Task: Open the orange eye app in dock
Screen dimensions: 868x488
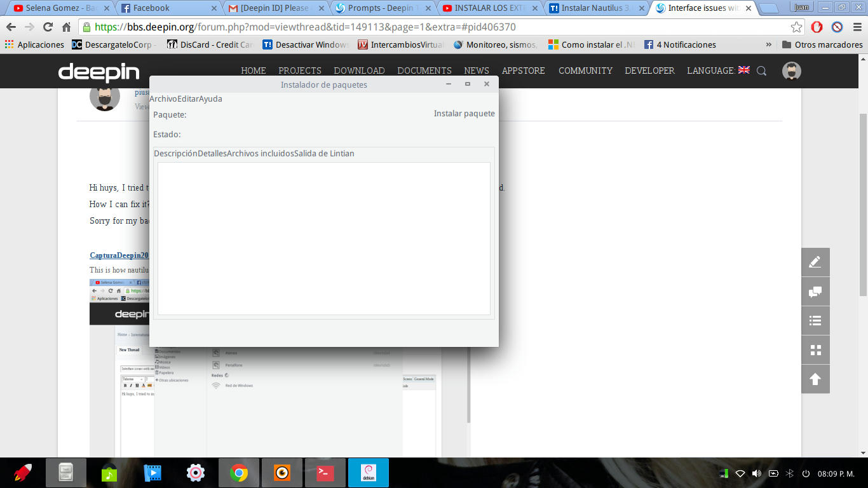Action: click(282, 473)
